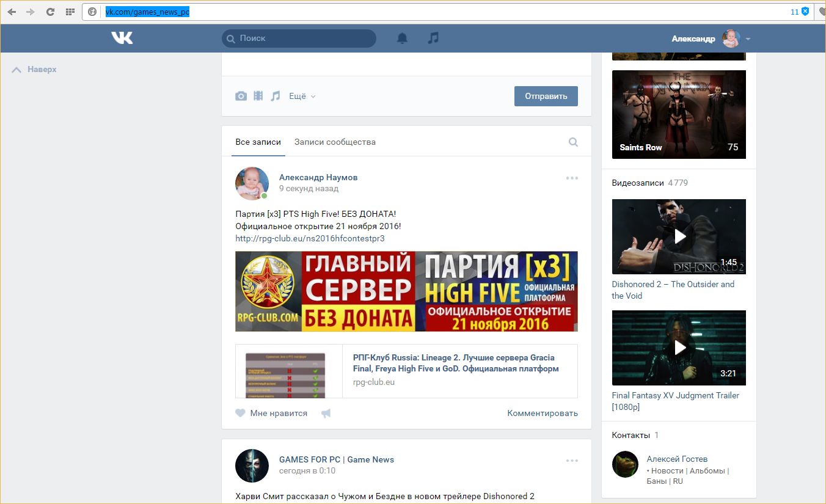The image size is (826, 504).
Task: Open the music note player icon
Action: click(433, 38)
